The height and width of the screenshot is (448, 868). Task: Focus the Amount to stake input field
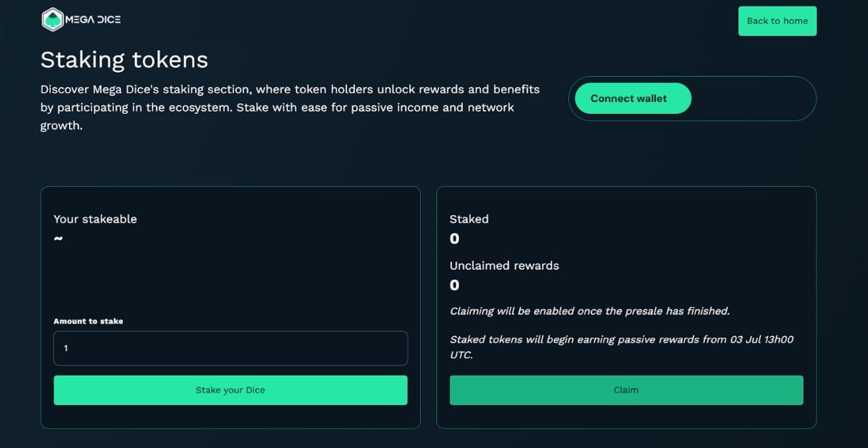231,348
